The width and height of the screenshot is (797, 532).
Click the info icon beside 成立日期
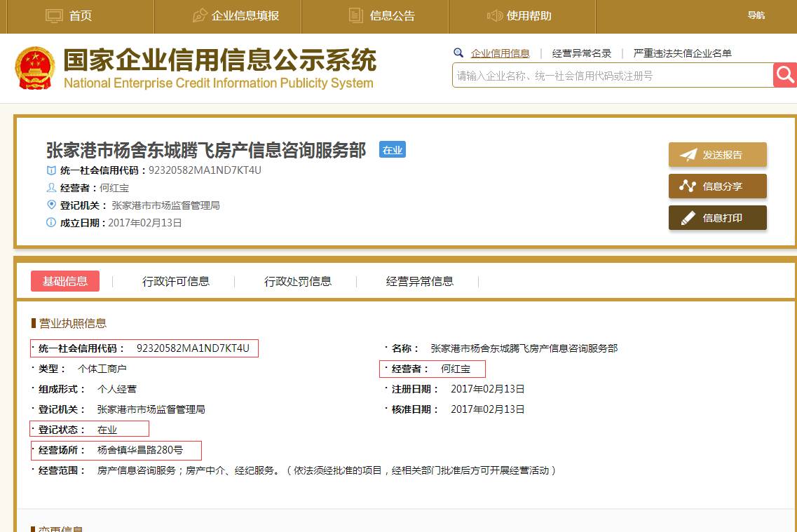coord(51,222)
